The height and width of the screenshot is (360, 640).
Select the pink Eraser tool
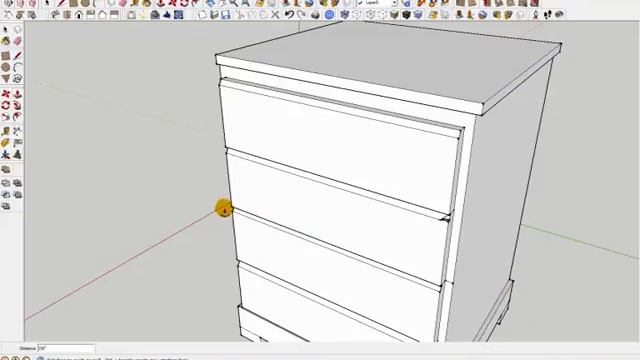tap(17, 41)
